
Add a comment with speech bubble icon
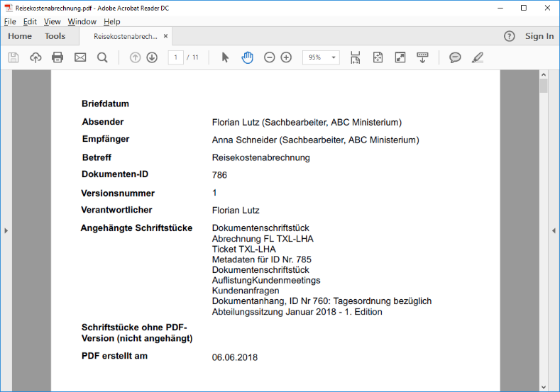pyautogui.click(x=455, y=57)
